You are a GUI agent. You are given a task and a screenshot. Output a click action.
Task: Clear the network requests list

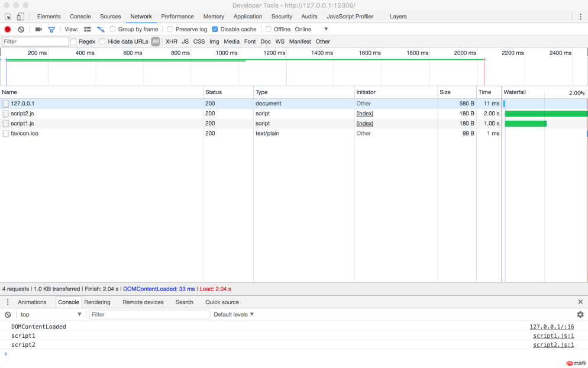point(21,29)
